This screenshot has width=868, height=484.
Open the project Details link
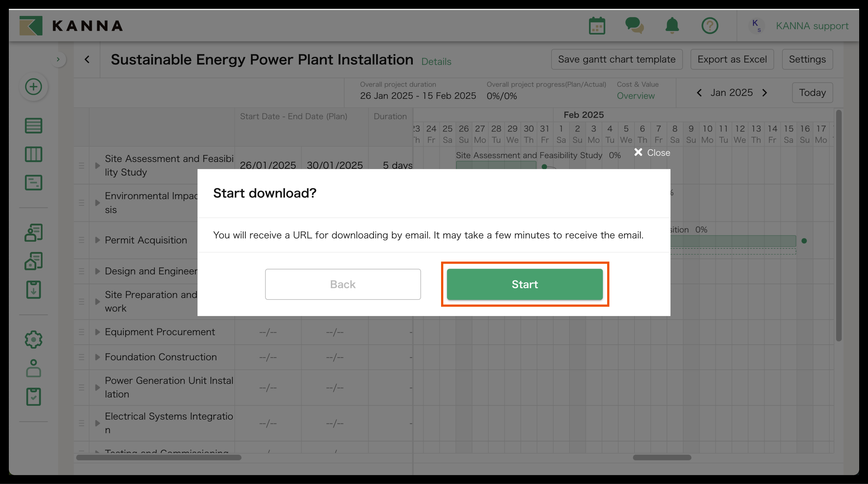[436, 62]
